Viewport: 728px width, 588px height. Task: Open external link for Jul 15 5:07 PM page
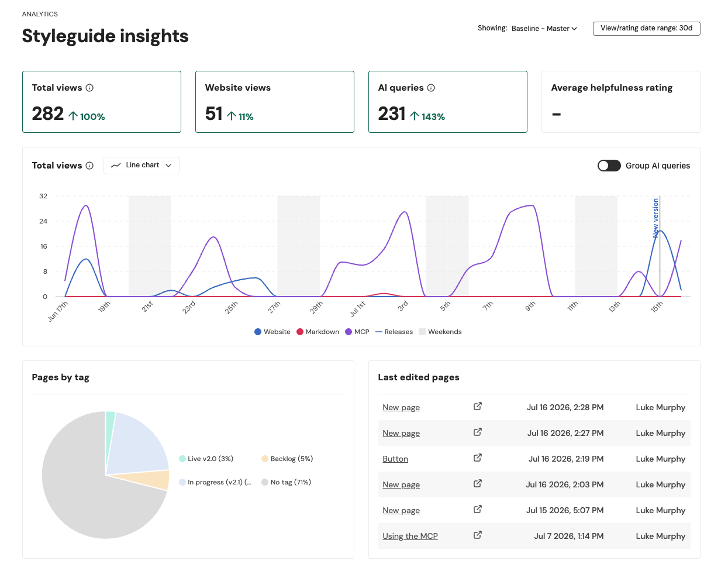pos(478,509)
